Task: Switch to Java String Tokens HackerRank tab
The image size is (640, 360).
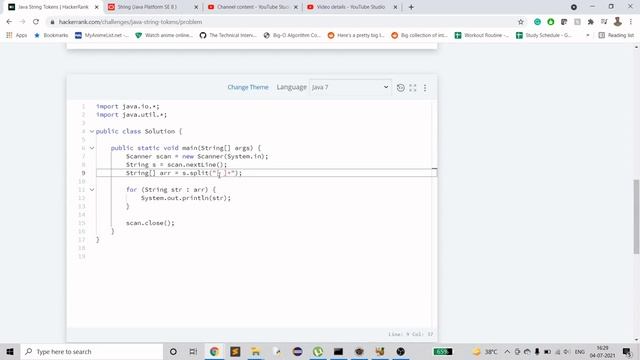Action: (53, 7)
